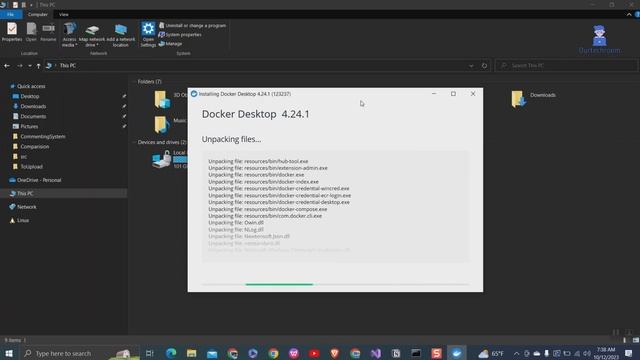Screen dimensions: 640x360
Task: Open the Mail app on taskbar
Action: pos(212,353)
